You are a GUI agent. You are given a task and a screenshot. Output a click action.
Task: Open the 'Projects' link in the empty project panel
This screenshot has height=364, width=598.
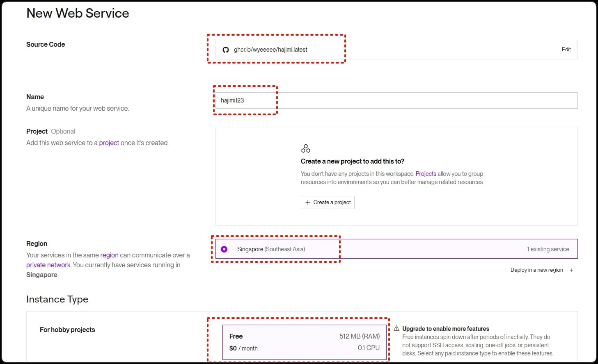[x=426, y=174]
